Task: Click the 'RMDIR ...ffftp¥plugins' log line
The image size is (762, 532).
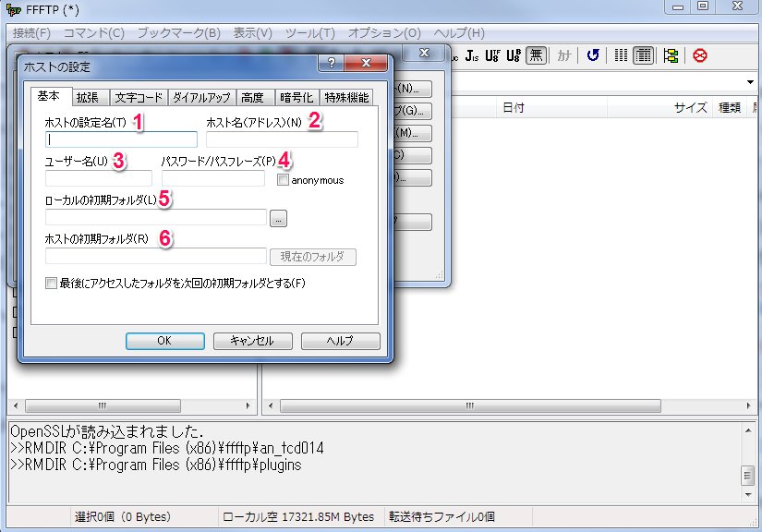Action: click(x=155, y=465)
